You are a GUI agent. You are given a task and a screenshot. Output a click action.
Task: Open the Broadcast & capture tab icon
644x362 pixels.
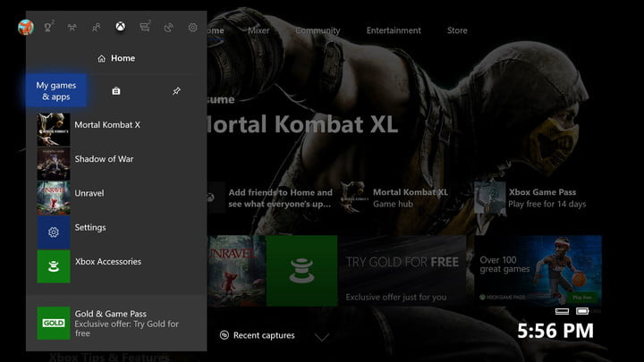coord(168,28)
